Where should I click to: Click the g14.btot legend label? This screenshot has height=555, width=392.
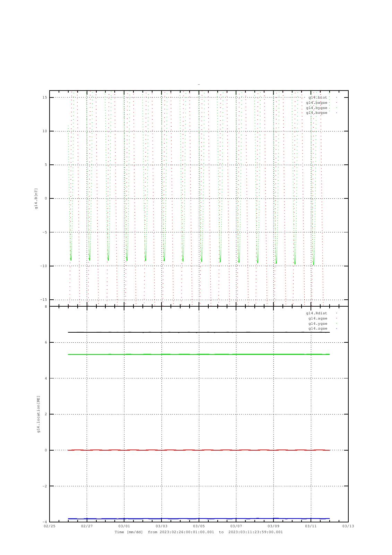point(317,97)
